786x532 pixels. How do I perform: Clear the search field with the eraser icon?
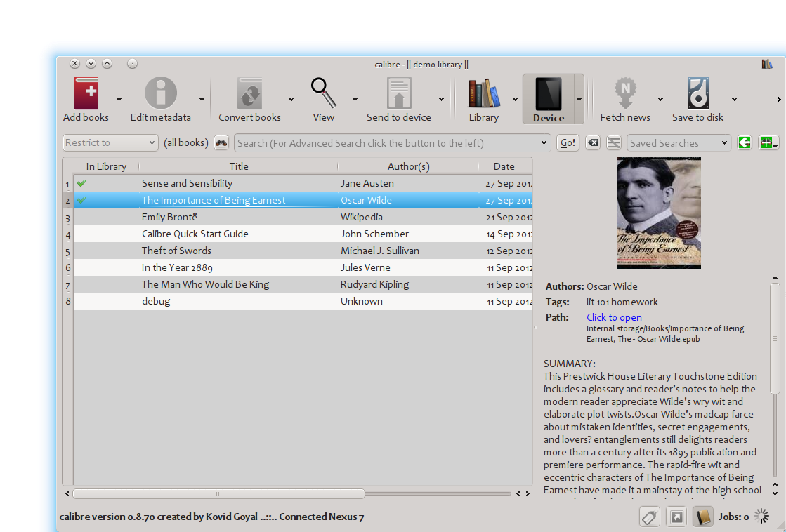pos(592,142)
